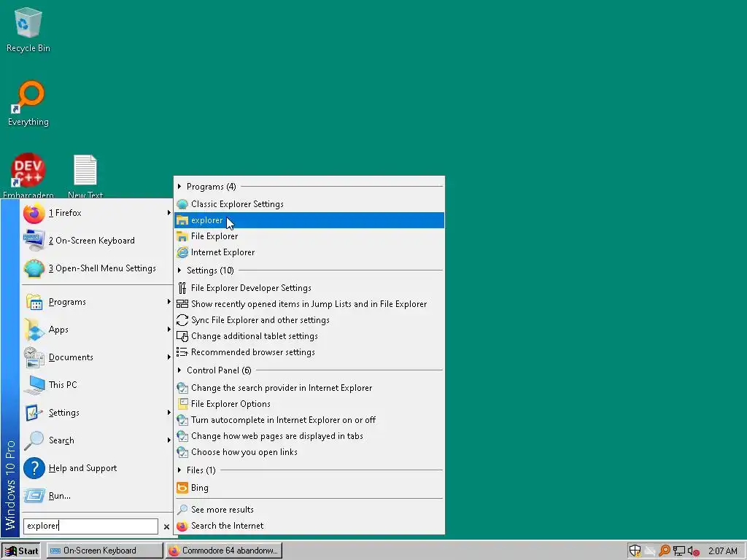The width and height of the screenshot is (747, 560).
Task: Open Classic Explorer Settings result
Action: coord(309,204)
